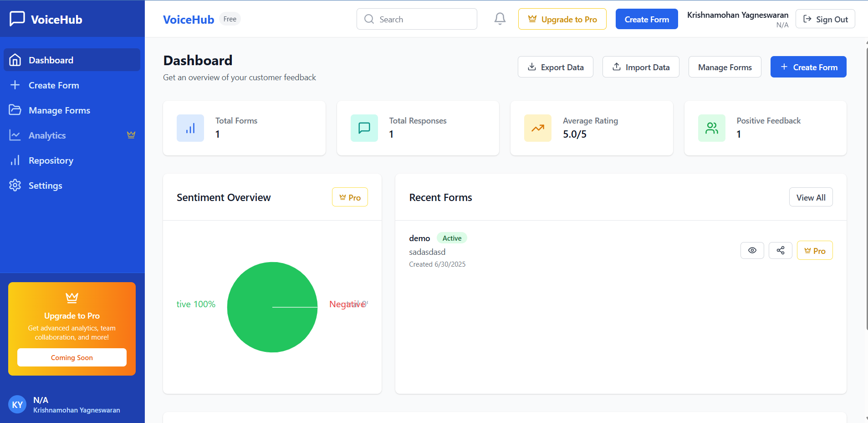The width and height of the screenshot is (868, 423).
Task: Click the Total Forms bar chart icon
Action: click(190, 128)
